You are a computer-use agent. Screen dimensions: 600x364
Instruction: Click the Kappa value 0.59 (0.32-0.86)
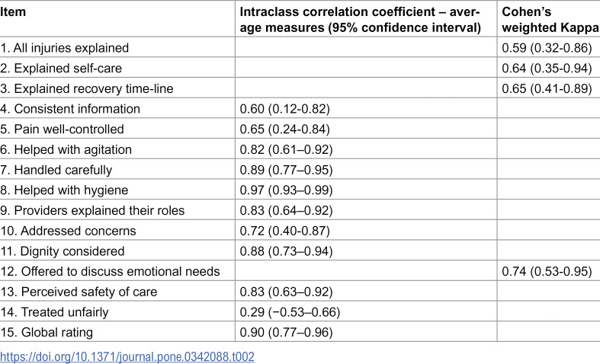547,48
